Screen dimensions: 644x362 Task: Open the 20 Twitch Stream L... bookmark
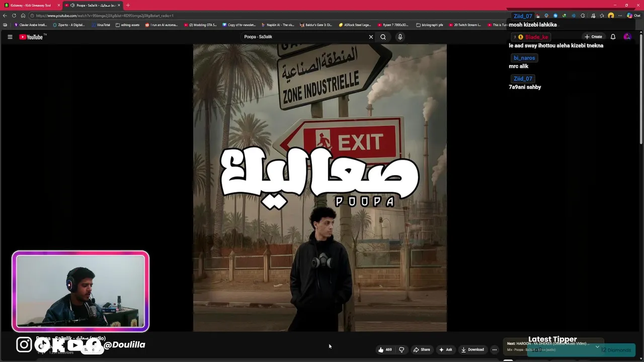(465, 25)
